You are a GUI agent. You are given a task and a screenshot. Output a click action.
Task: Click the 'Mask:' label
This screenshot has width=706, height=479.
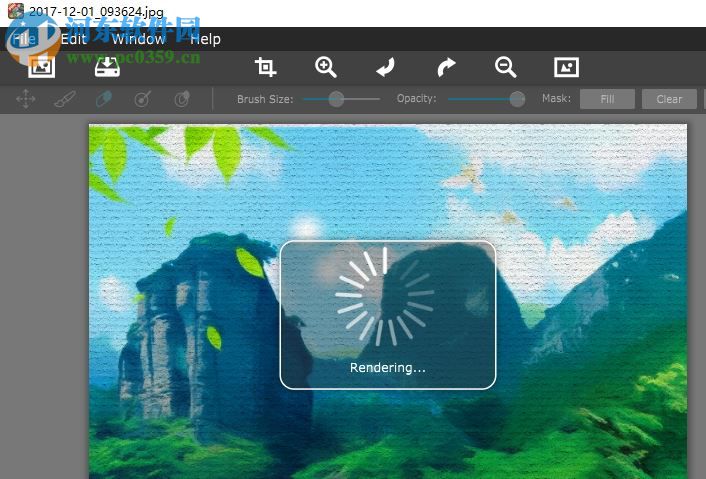(557, 99)
